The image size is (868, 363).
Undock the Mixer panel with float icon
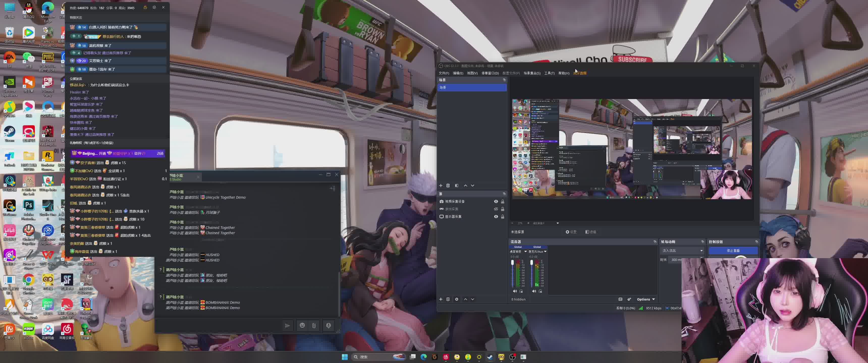tap(655, 242)
